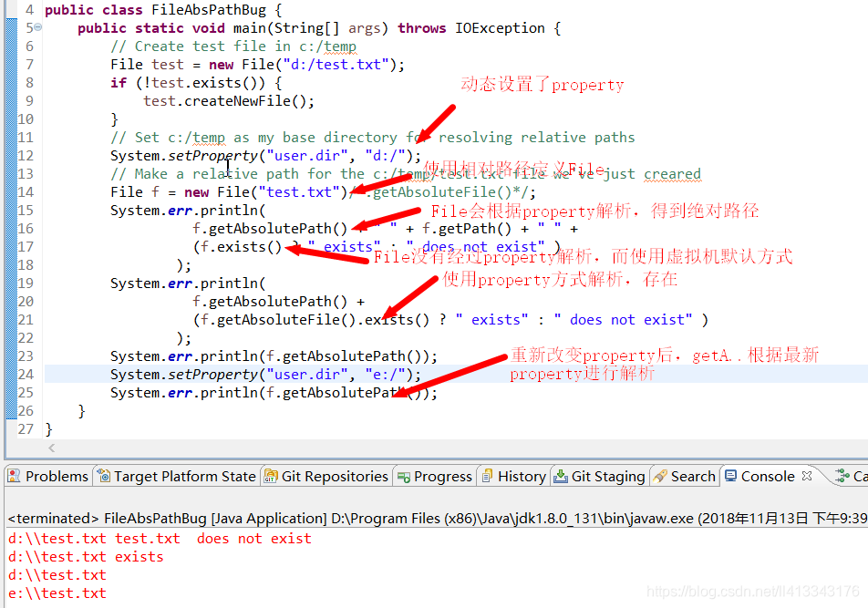The width and height of the screenshot is (868, 608).
Task: Open the History tab
Action: [513, 476]
